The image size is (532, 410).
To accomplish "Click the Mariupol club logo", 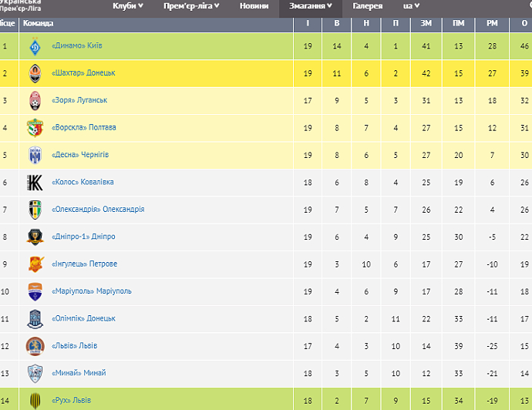I will (x=34, y=291).
